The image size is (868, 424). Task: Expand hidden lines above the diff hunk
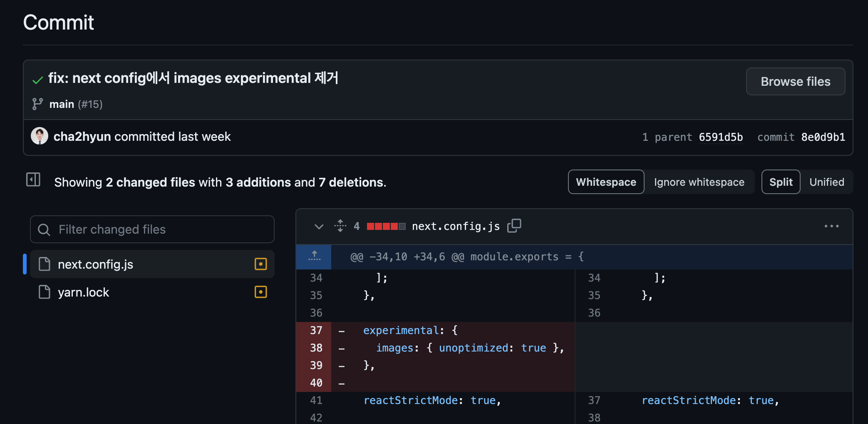314,257
